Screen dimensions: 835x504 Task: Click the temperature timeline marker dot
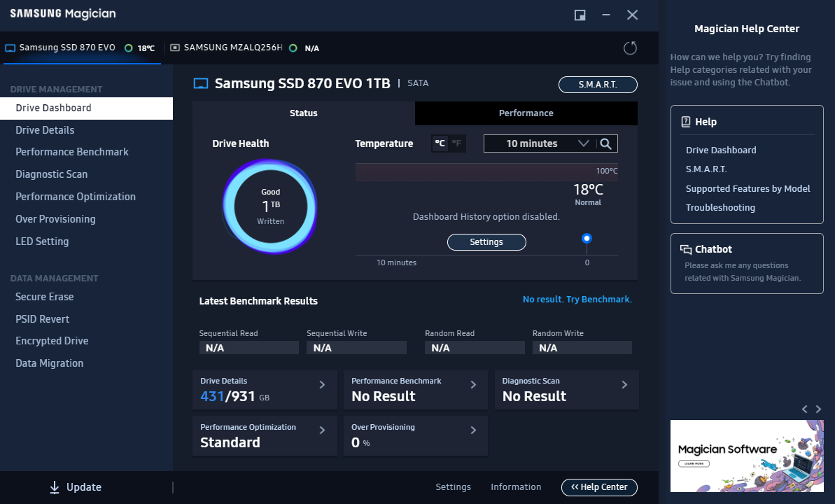(x=587, y=238)
